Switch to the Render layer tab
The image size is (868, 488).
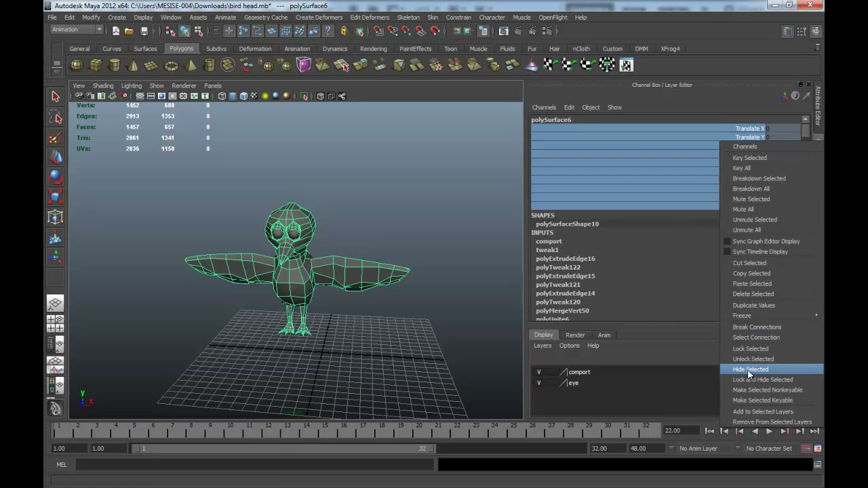tap(575, 335)
